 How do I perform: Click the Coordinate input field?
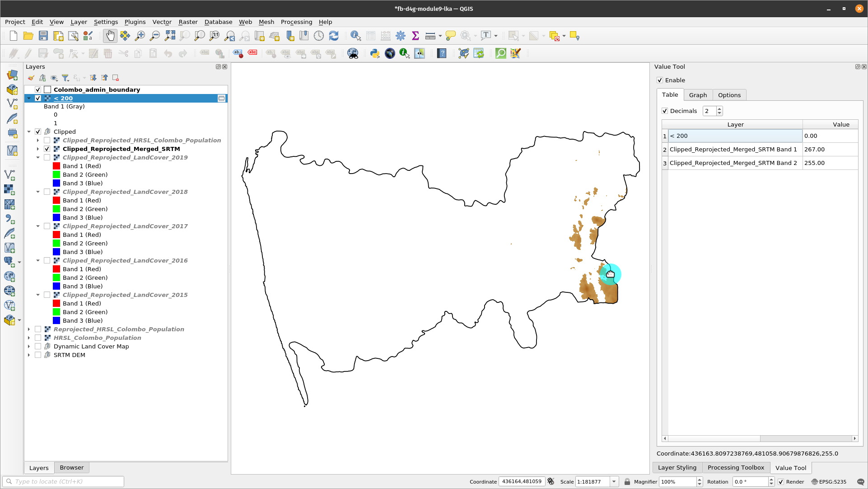pyautogui.click(x=522, y=482)
